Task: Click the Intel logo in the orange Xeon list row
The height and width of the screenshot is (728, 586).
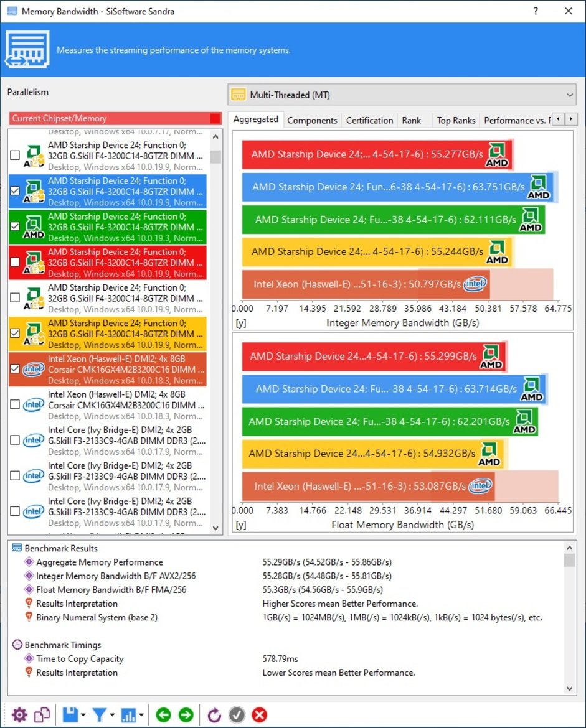Action: pyautogui.click(x=34, y=369)
